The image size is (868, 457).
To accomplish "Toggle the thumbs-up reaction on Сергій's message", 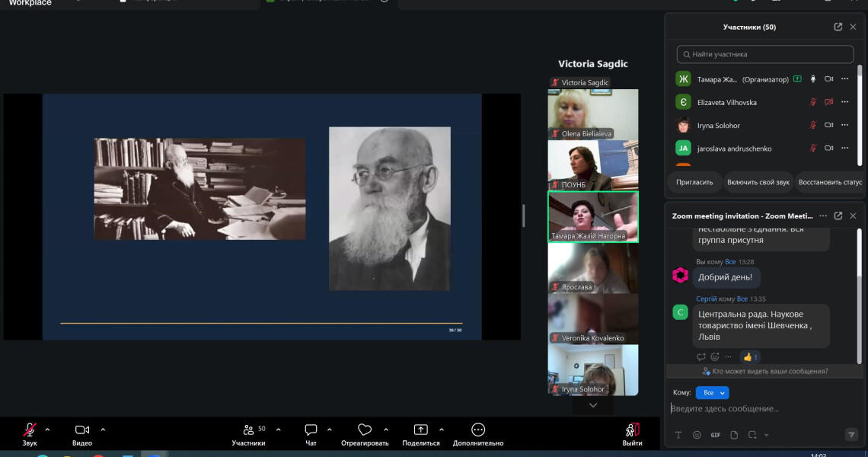I will tap(750, 357).
